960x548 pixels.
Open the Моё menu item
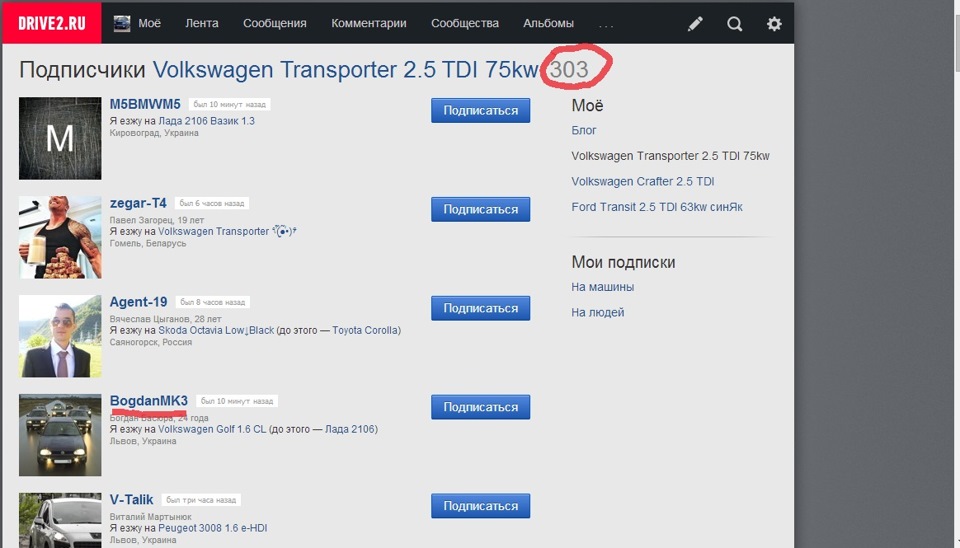[149, 23]
